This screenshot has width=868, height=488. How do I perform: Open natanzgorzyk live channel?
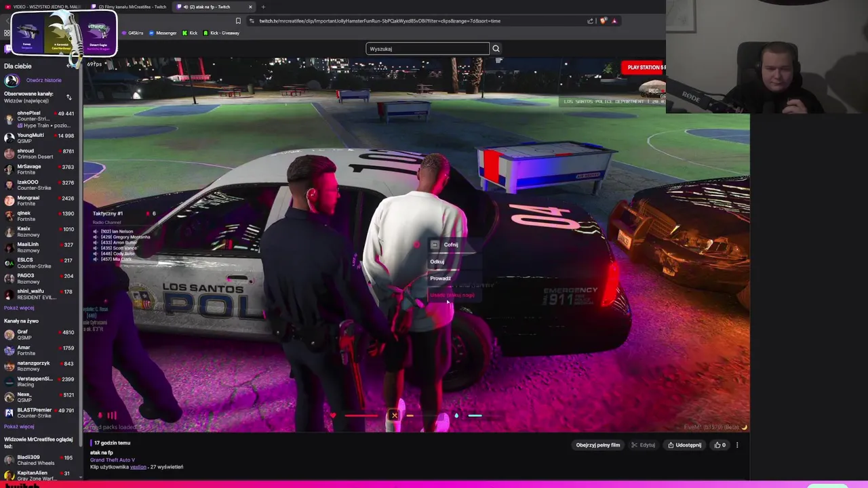[x=41, y=366]
